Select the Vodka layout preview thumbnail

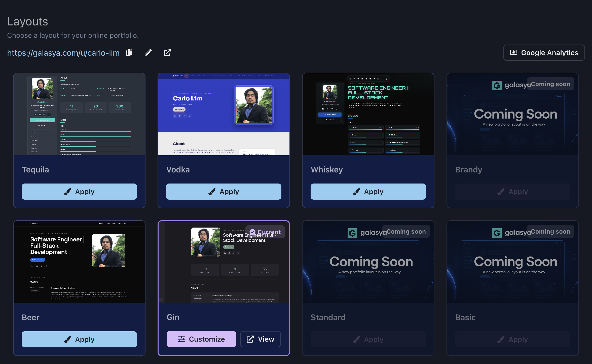(x=224, y=114)
